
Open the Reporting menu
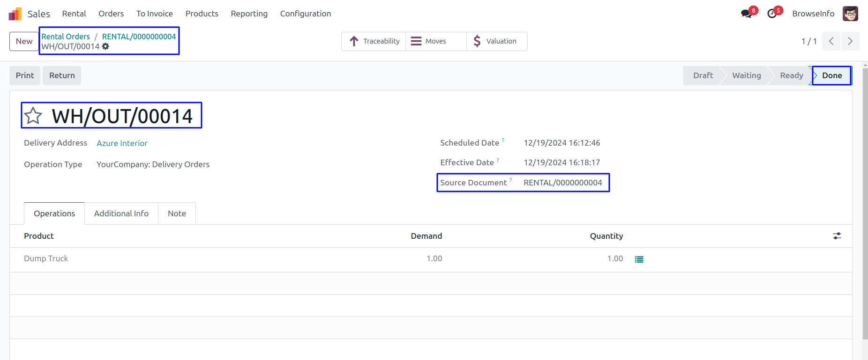pyautogui.click(x=249, y=14)
